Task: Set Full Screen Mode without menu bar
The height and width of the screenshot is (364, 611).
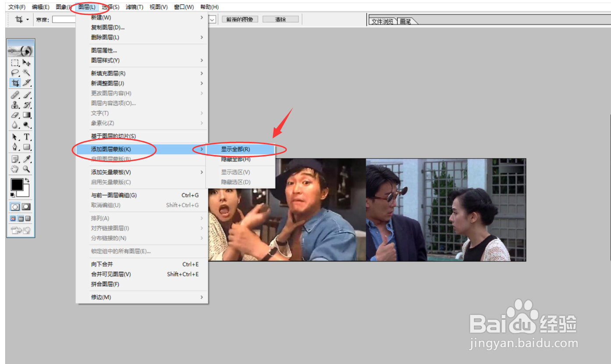Action: [x=28, y=219]
